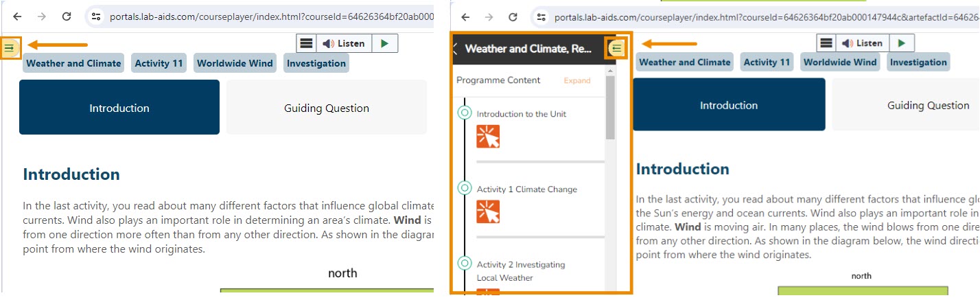Select the Introduction to the Unit progress circle

pyautogui.click(x=465, y=113)
